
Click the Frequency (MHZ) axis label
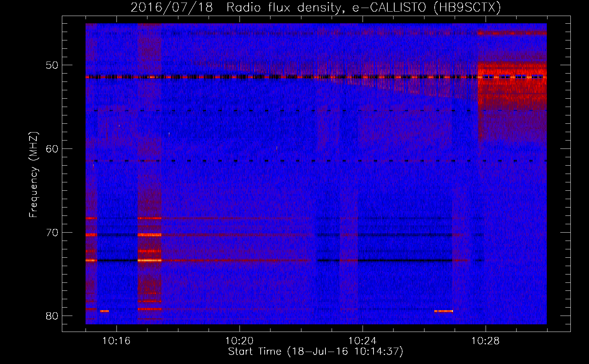[33, 174]
